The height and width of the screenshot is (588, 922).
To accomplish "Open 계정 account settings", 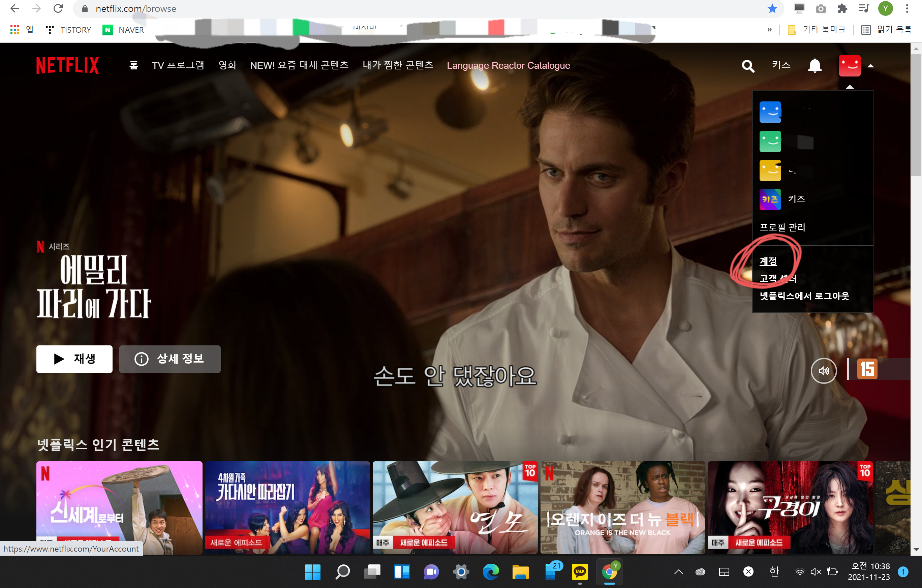I will 768,261.
